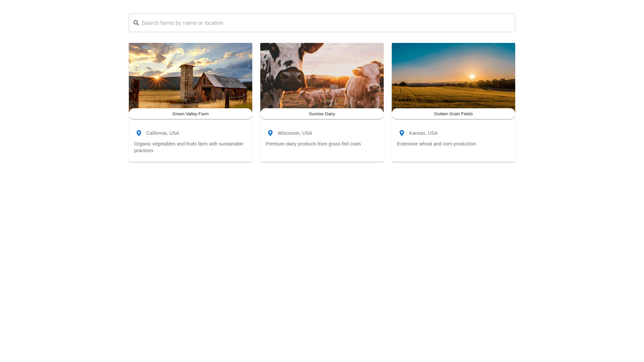Click extensive wheat and corn description

tap(436, 144)
